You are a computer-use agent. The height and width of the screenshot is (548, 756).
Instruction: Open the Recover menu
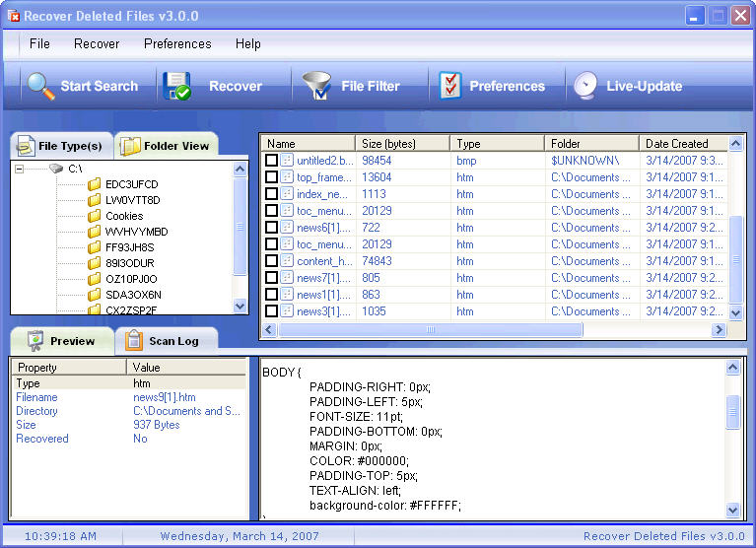point(97,43)
